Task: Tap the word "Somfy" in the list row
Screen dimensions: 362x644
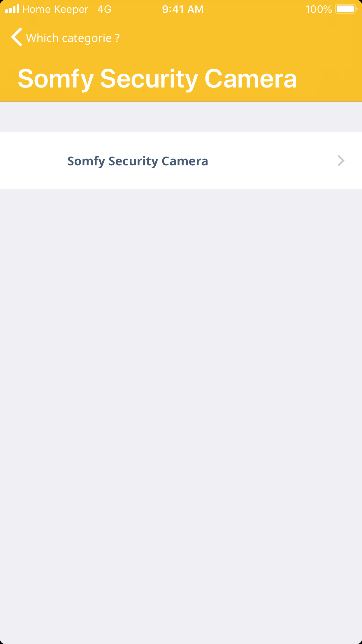Action: point(86,161)
